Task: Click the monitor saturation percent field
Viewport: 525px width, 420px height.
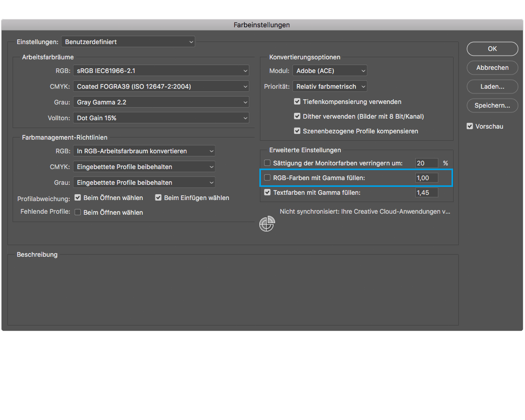Action: (426, 163)
